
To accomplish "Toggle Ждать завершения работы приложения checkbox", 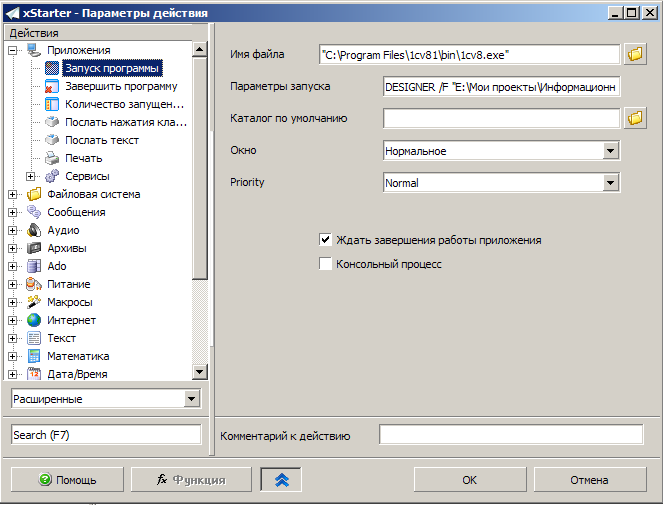I will tap(325, 240).
